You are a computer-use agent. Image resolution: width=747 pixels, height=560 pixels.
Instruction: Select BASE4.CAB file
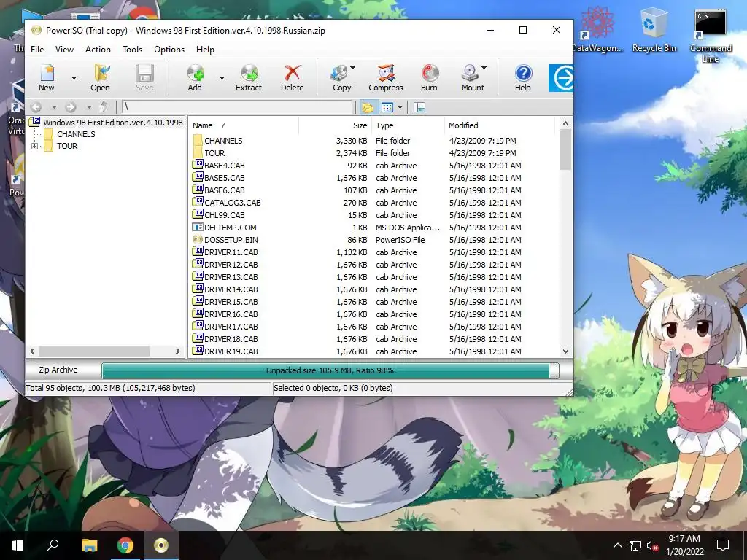coord(225,166)
